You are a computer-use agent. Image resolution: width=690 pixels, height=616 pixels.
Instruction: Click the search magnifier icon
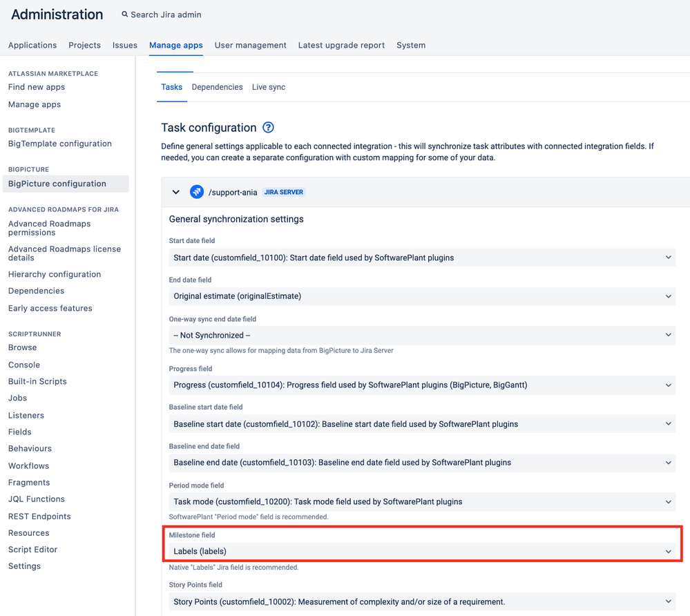(x=125, y=15)
